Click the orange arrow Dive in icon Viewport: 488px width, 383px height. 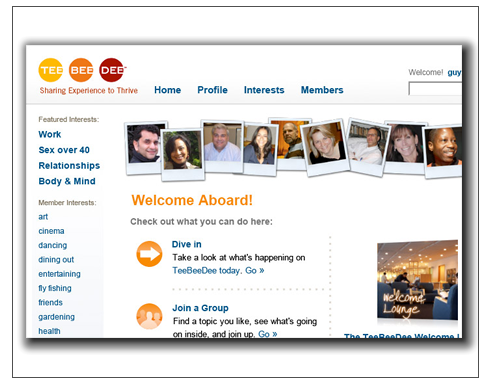coord(149,254)
